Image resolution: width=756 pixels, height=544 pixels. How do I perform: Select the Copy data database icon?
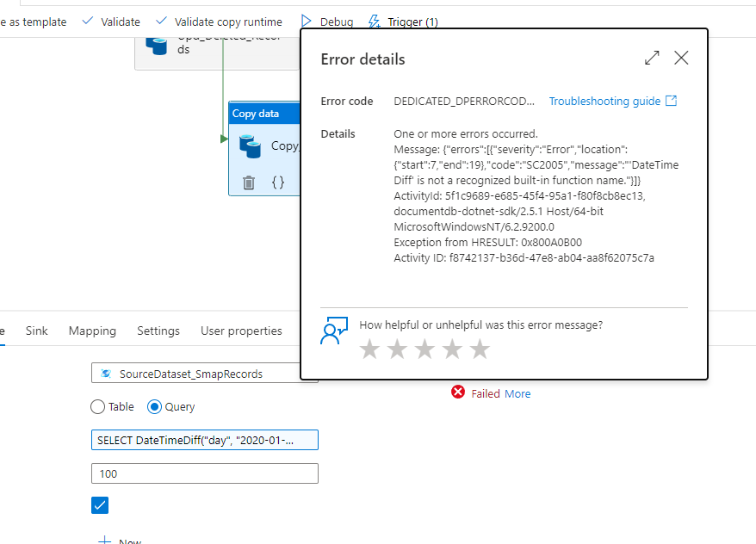pyautogui.click(x=251, y=145)
